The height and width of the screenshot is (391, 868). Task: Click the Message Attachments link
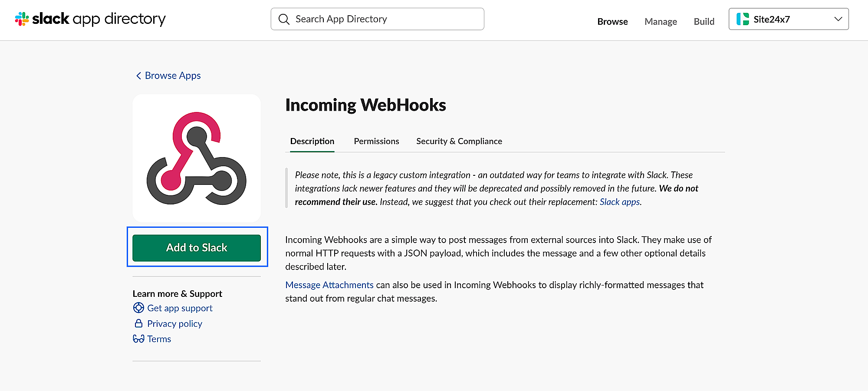tap(329, 285)
